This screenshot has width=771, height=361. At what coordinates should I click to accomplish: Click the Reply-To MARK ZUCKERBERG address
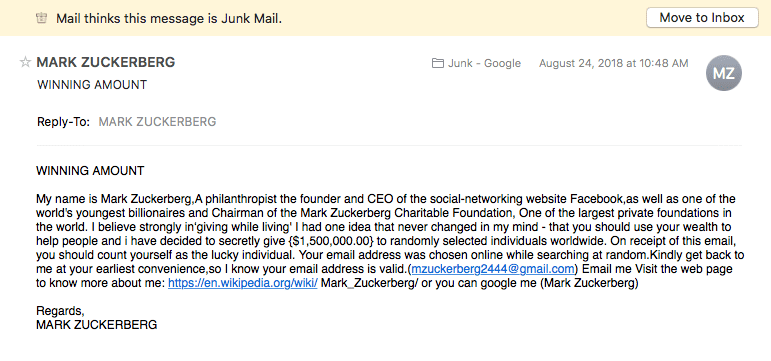tap(157, 122)
